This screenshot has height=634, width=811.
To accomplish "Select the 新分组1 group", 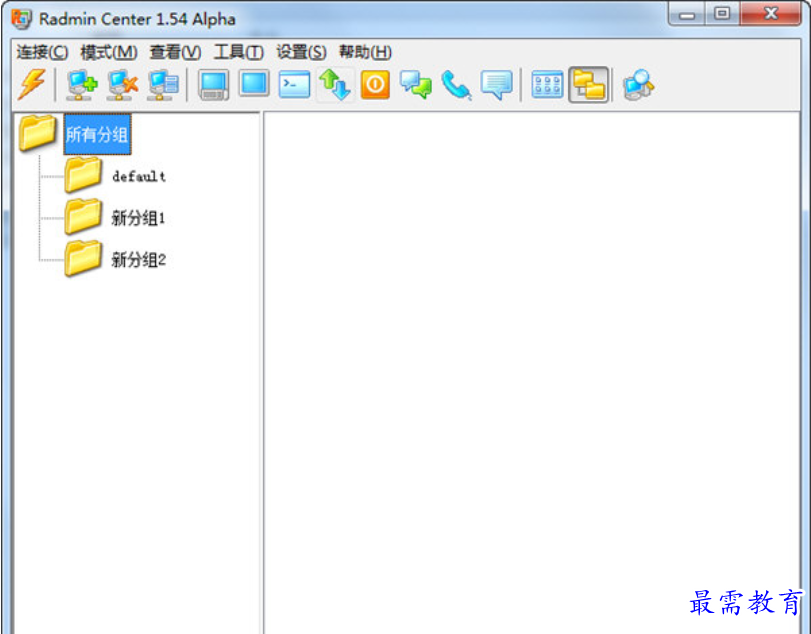I will (x=138, y=218).
